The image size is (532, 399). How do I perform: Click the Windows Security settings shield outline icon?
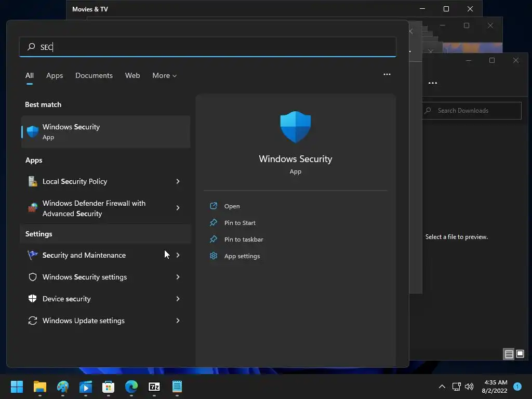33,277
